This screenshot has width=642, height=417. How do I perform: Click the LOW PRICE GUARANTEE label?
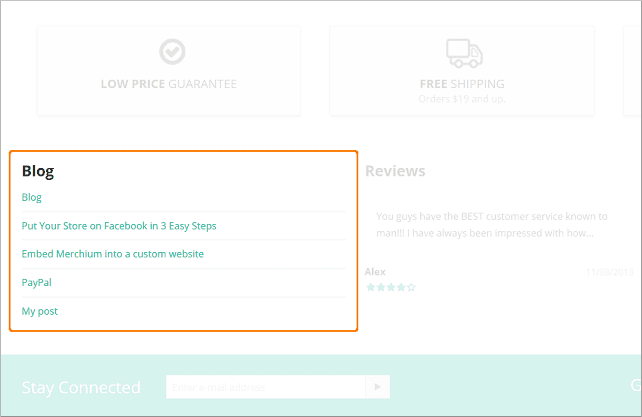[169, 84]
